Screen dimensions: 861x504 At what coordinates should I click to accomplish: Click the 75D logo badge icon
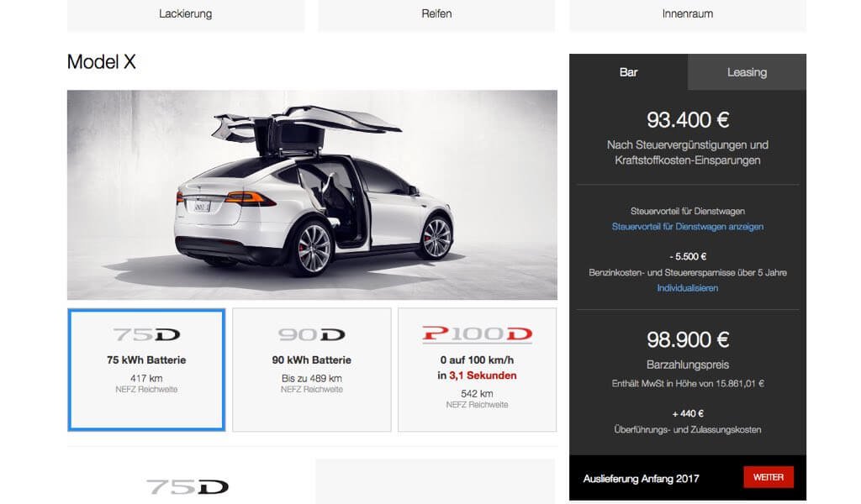(x=146, y=334)
